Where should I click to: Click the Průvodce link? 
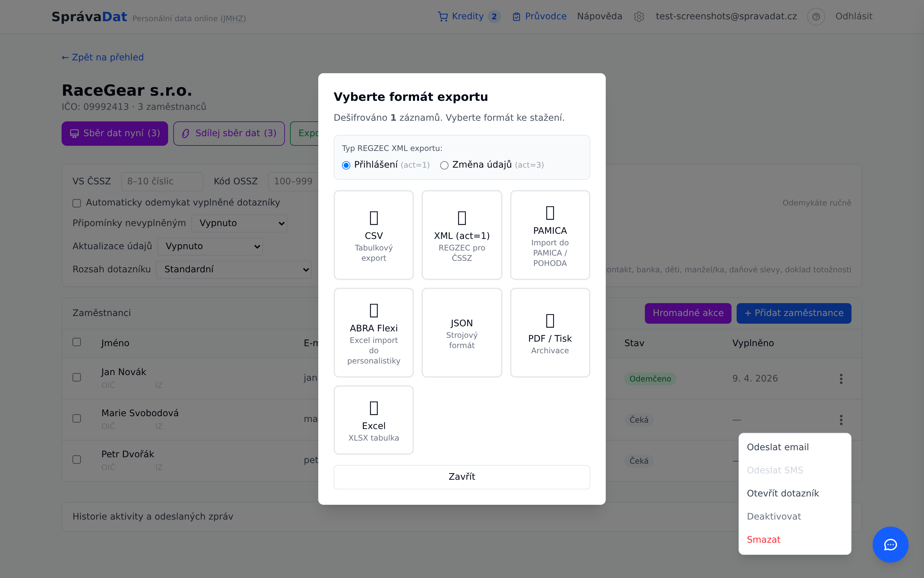click(x=546, y=16)
